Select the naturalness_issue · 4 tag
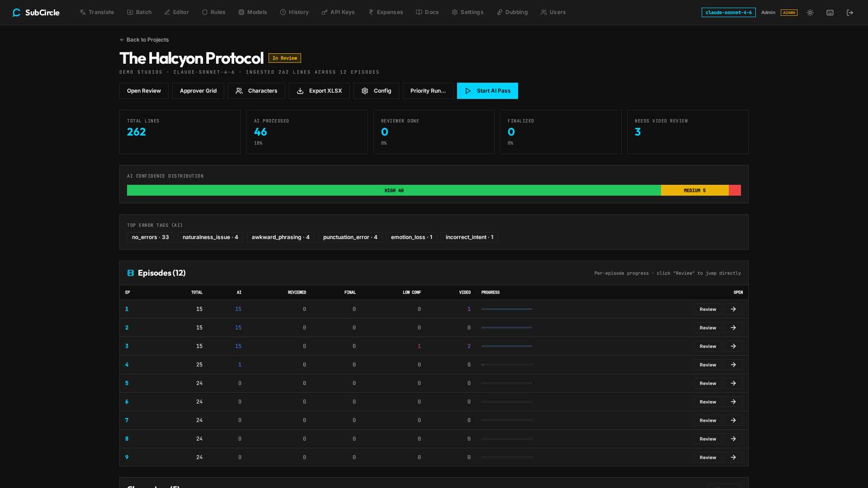The height and width of the screenshot is (488, 868). 210,237
